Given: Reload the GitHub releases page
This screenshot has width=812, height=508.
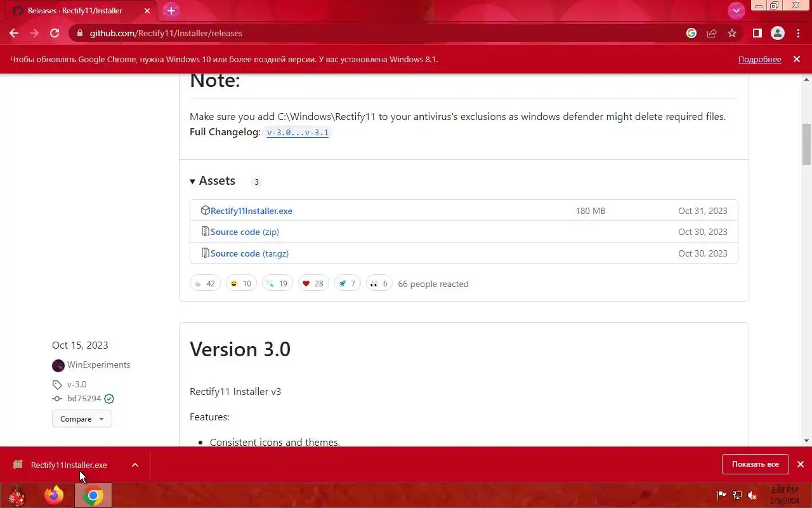Looking at the screenshot, I should click(55, 33).
